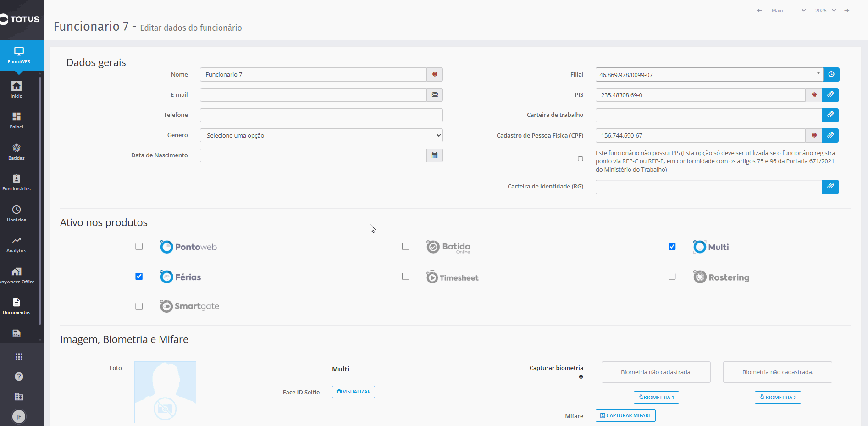Enable the Batida Online checkbox

tap(405, 247)
